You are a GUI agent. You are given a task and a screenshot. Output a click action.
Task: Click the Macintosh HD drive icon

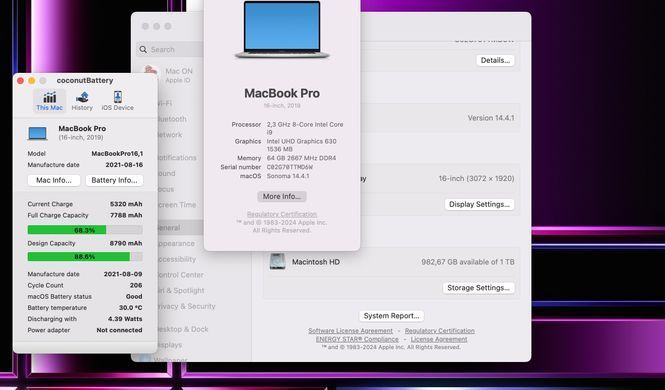(x=277, y=262)
